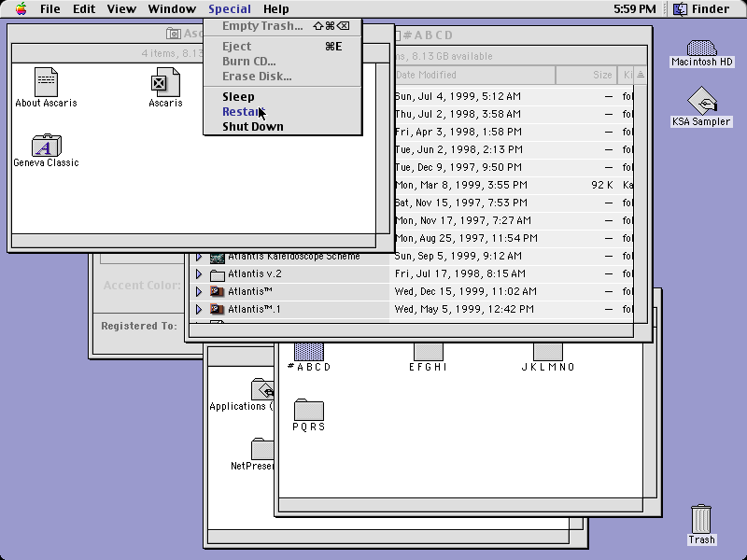Click the dimmed Empty Trash menu item
Viewport: 747px width, 560px height.
tap(283, 26)
